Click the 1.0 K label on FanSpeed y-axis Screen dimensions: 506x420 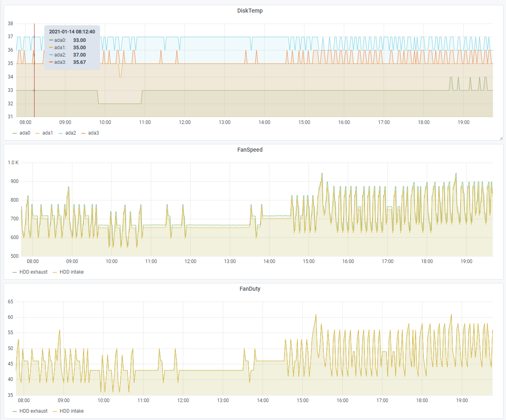pos(13,163)
